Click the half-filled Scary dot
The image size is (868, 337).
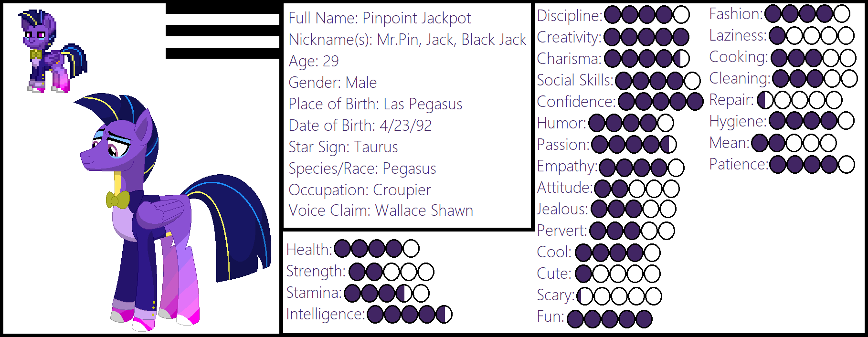[x=584, y=296]
